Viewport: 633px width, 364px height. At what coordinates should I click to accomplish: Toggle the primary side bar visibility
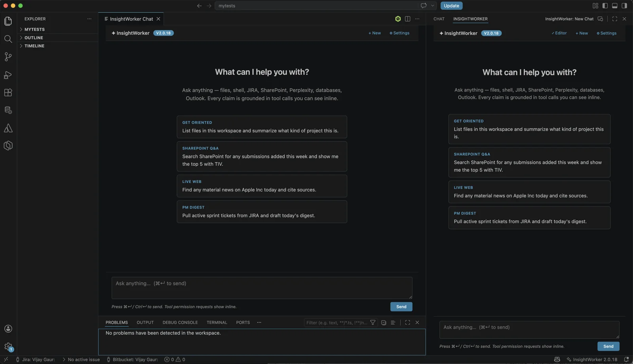pyautogui.click(x=605, y=6)
